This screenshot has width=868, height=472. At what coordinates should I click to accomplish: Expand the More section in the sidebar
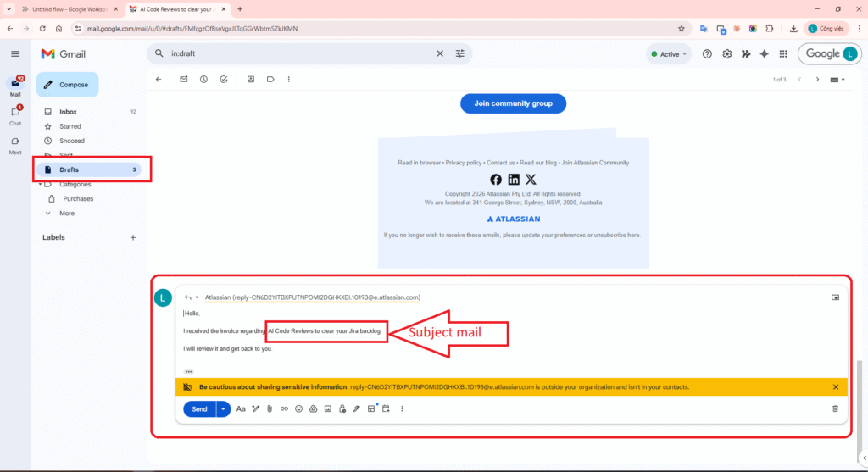(x=67, y=213)
